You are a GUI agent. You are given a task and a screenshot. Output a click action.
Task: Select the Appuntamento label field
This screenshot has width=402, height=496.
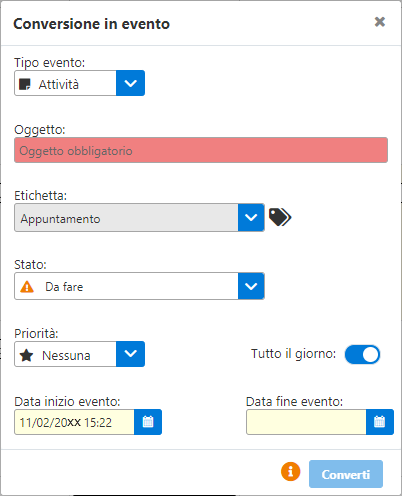126,218
